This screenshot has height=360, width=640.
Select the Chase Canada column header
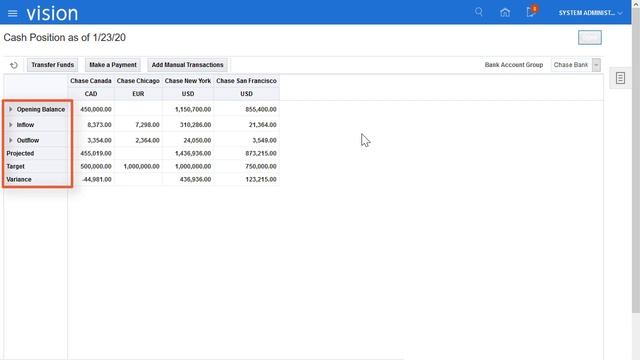click(91, 81)
